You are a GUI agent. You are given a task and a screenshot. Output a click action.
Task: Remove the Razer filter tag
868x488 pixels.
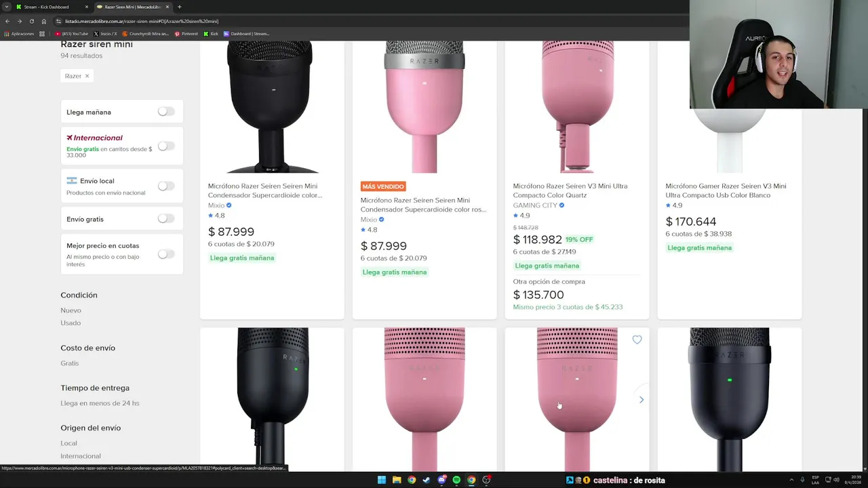87,76
